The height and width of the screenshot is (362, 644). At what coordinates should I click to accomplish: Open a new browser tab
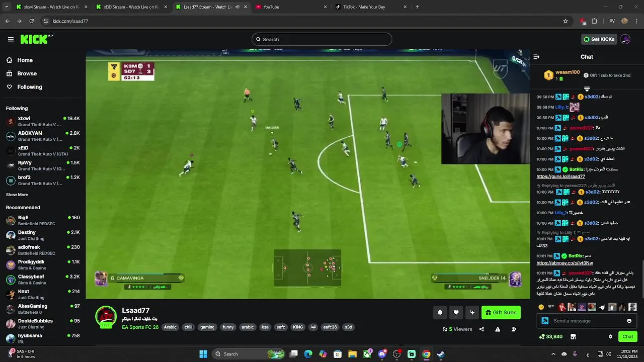(x=417, y=7)
